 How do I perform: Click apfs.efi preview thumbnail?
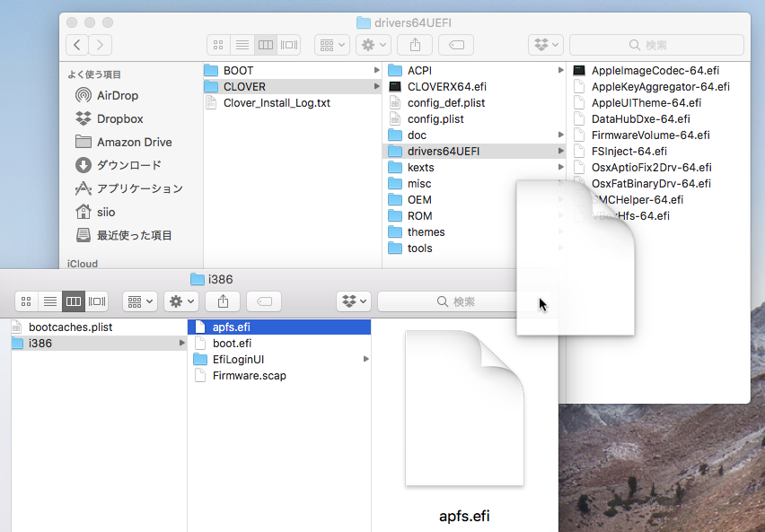(464, 408)
